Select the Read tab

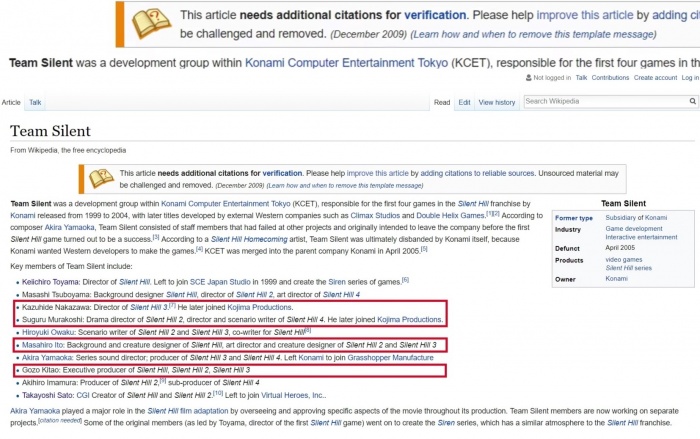tap(442, 102)
